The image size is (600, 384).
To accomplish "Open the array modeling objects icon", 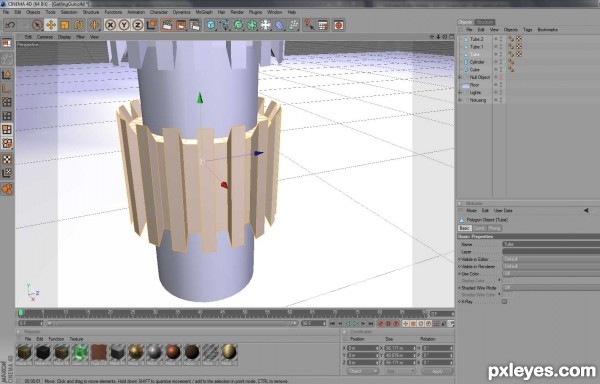I will (252, 25).
